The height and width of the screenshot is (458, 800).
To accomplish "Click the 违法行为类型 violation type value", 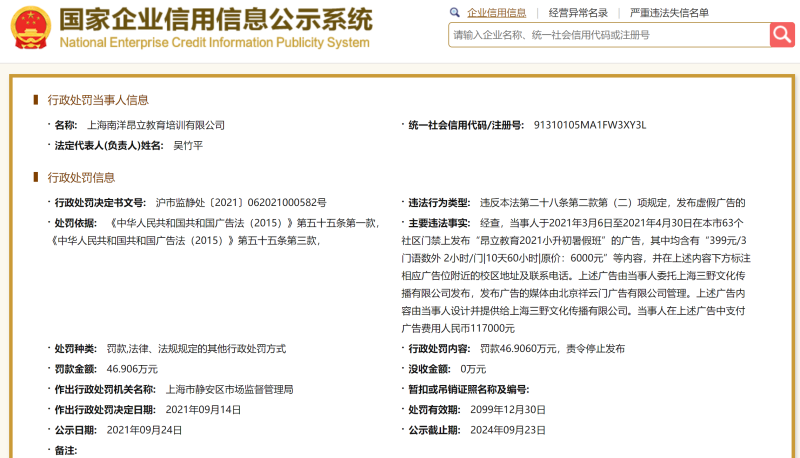I will [x=612, y=202].
